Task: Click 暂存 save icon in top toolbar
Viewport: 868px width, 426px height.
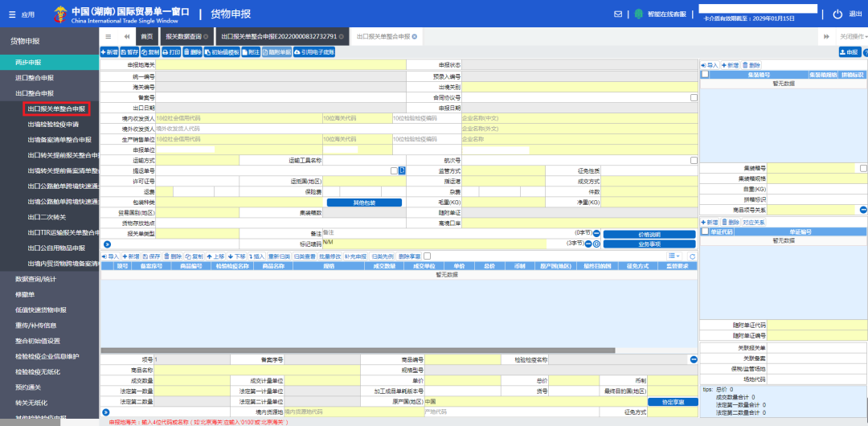Action: [130, 51]
